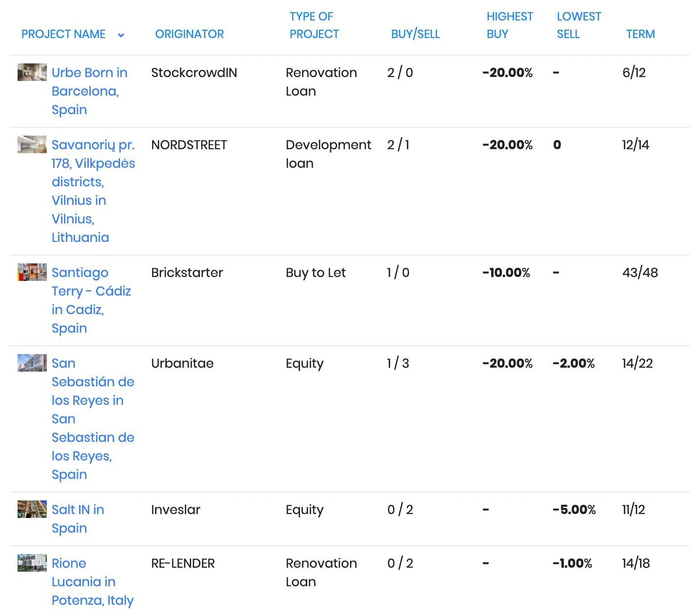Click Renovation Loan in the RE-LENDER row
Image resolution: width=699 pixels, height=616 pixels.
(x=321, y=573)
